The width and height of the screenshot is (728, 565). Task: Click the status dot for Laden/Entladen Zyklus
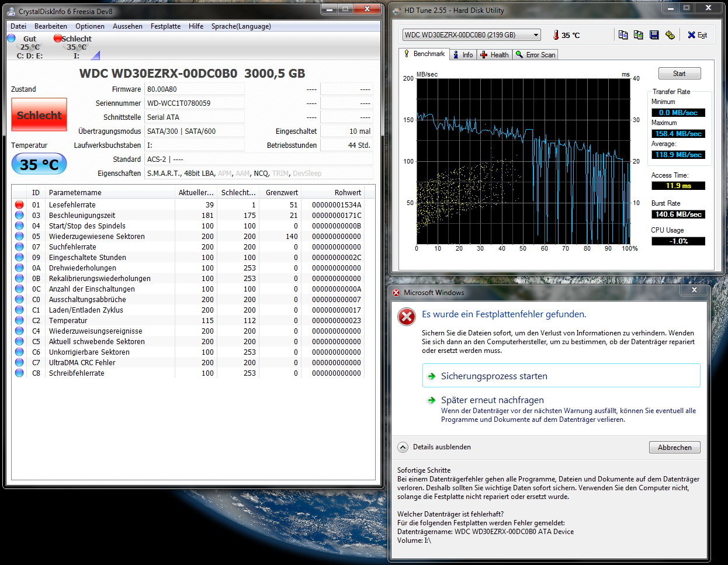[19, 310]
